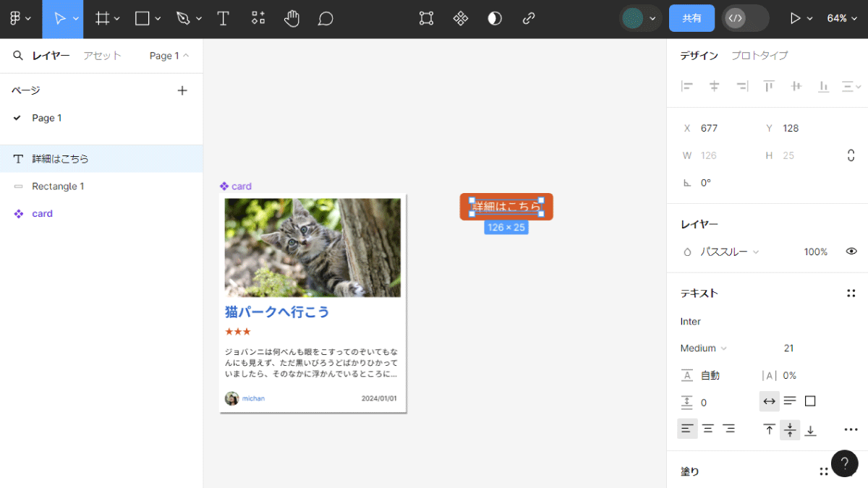Set vertical text align bottom
The height and width of the screenshot is (488, 868).
pos(810,429)
